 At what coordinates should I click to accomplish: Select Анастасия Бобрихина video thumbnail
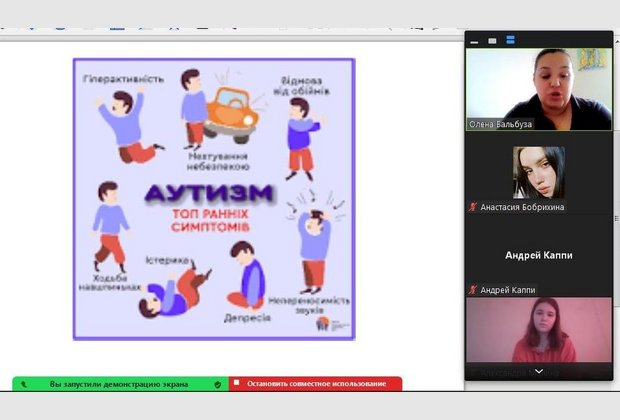pyautogui.click(x=538, y=172)
